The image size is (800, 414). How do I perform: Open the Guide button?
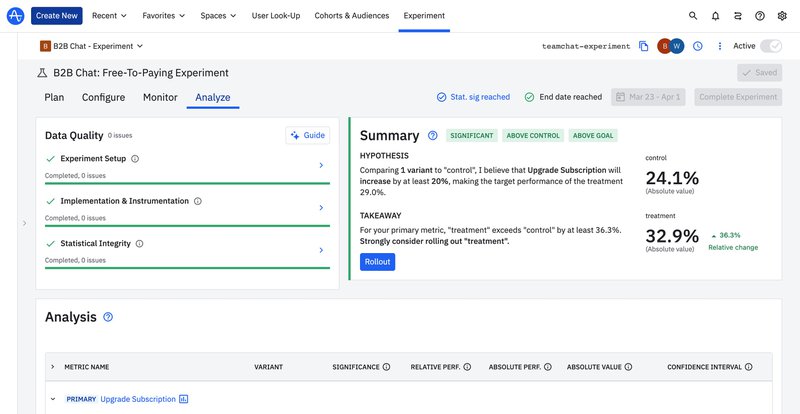click(x=307, y=135)
